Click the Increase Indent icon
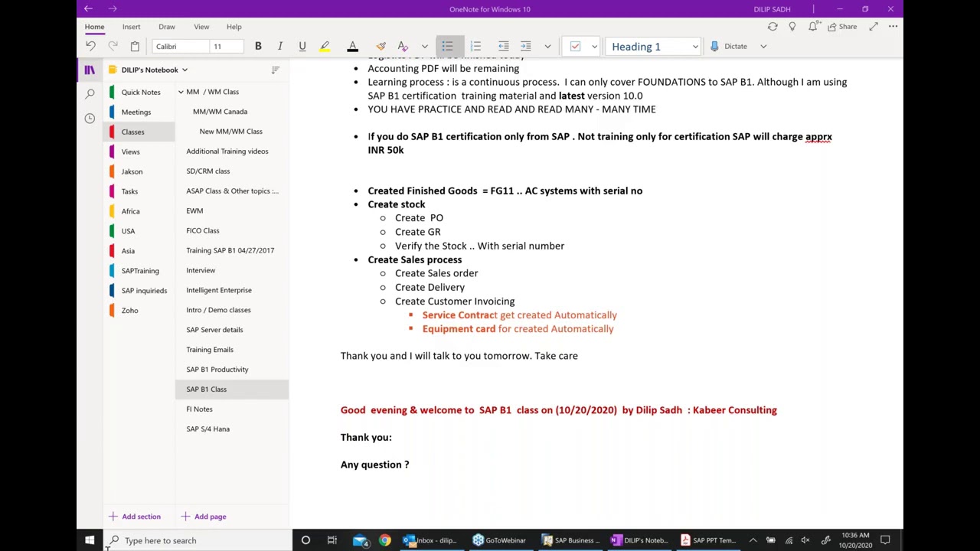 click(x=525, y=47)
